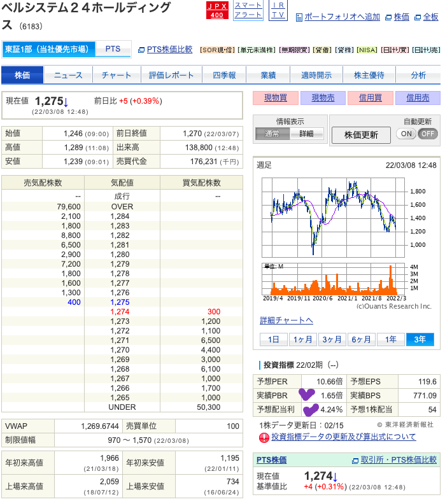
Task: Set information display to 通常
Action: (272, 134)
